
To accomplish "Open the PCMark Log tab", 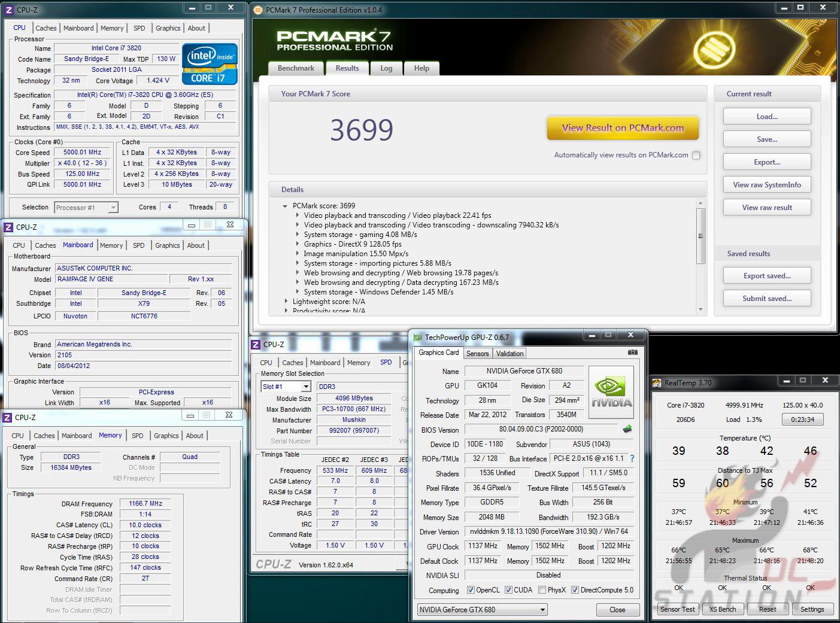I will 386,68.
